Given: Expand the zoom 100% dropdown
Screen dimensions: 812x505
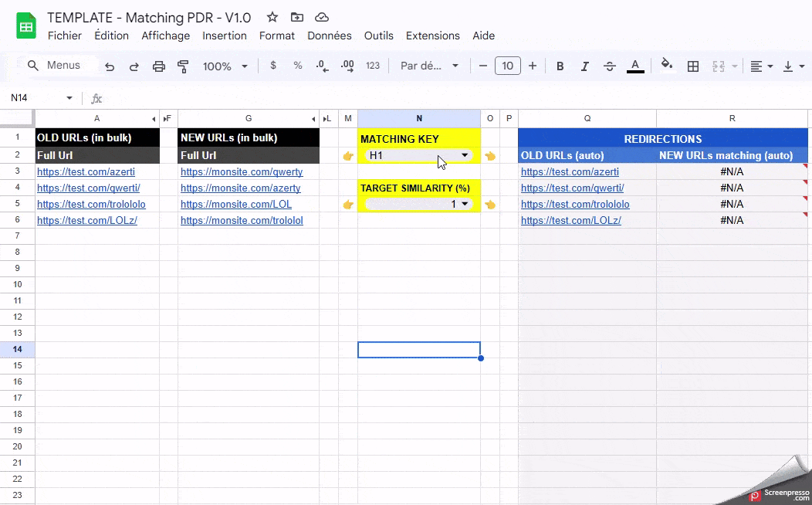Looking at the screenshot, I should tap(225, 66).
